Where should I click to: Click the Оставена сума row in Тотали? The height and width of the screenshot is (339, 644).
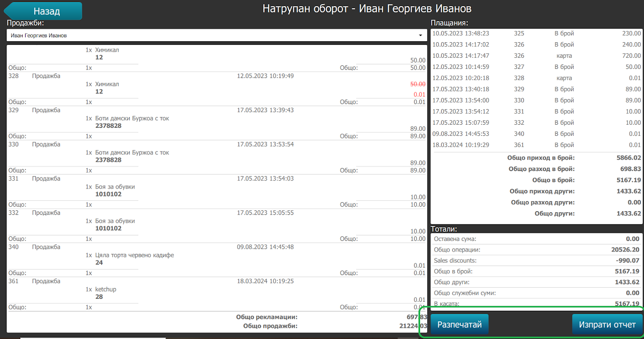pyautogui.click(x=537, y=239)
